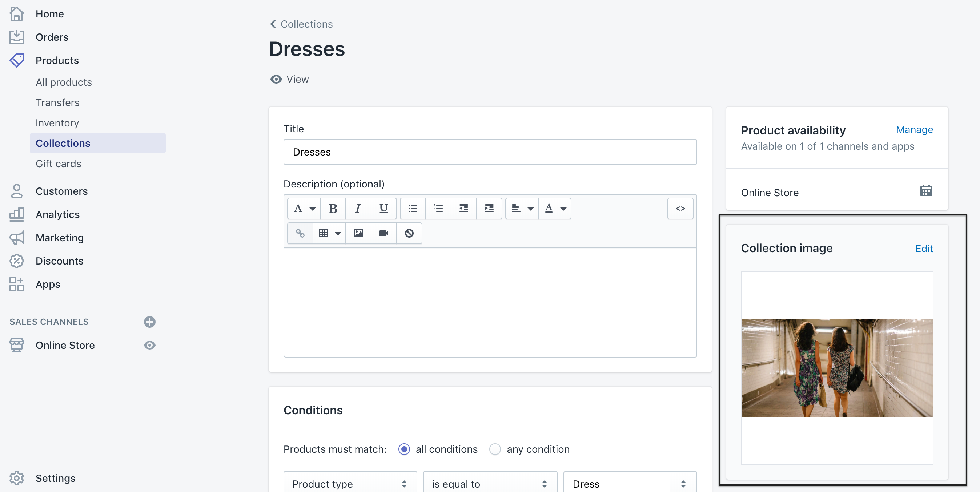The image size is (980, 492).
Task: Click the Manage availability link
Action: pos(914,130)
